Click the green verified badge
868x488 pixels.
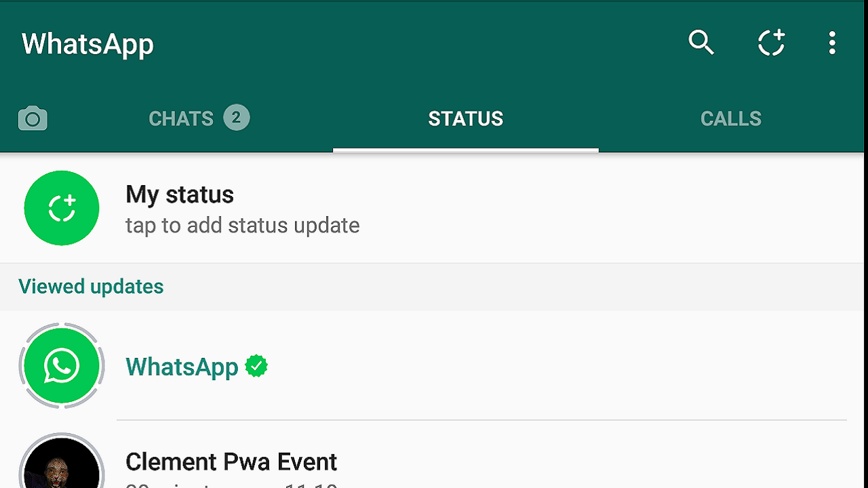[256, 366]
